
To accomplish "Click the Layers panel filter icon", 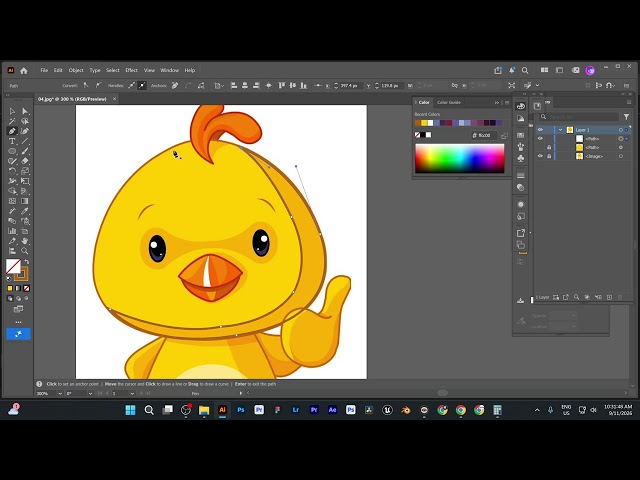I will [x=626, y=117].
